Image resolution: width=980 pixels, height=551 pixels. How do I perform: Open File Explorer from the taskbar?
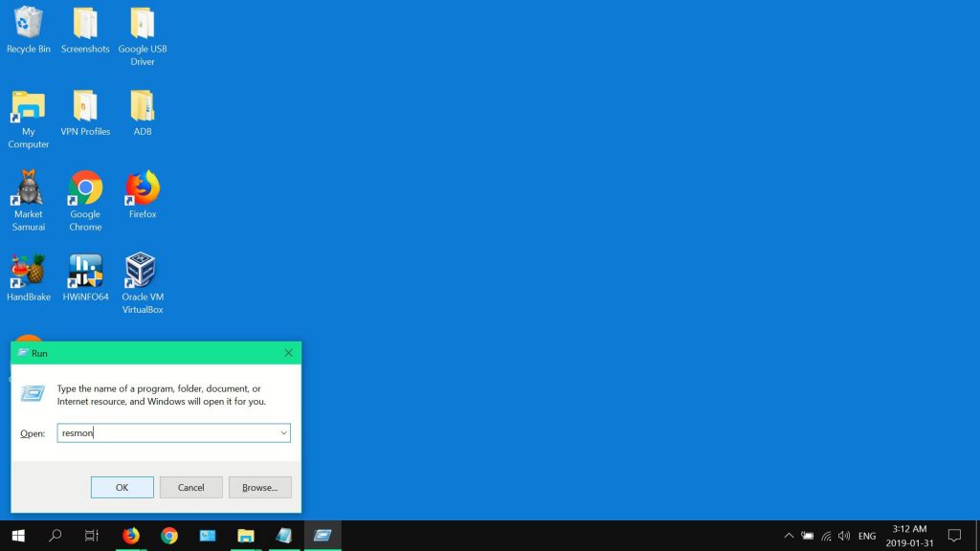click(x=246, y=536)
